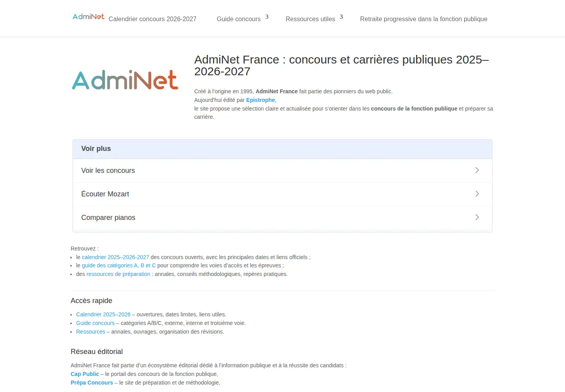
Task: Click the small AdmiNet logo in the header
Action: [88, 16]
